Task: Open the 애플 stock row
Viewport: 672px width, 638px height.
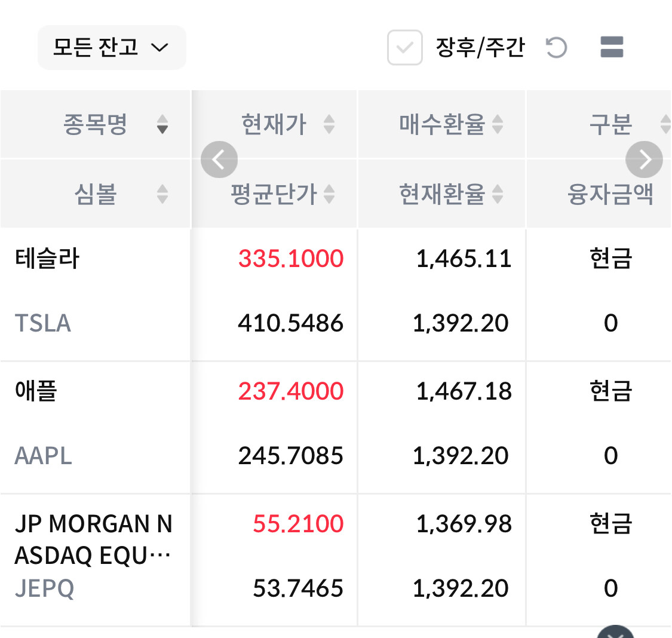Action: coord(36,391)
